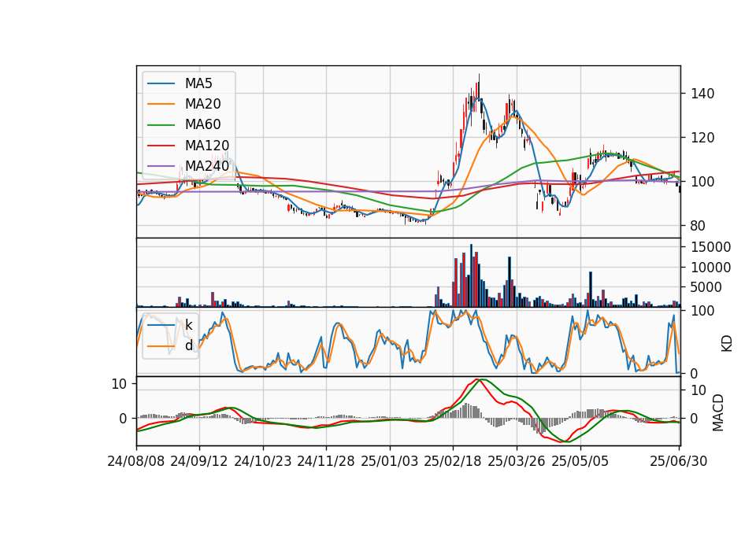The image size is (756, 543).
Task: Click the MA20 legend entry
Action: 184,104
